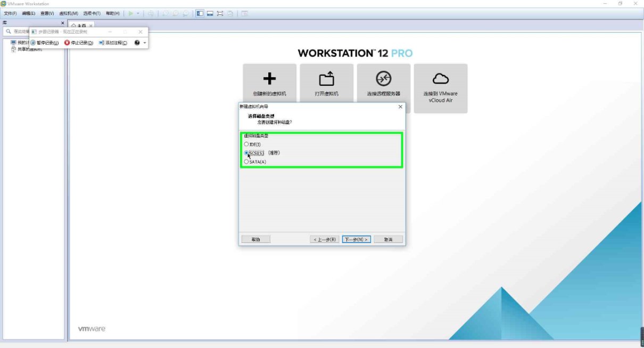This screenshot has width=644, height=348.
Task: Open the 查看(V) menu
Action: (47, 13)
